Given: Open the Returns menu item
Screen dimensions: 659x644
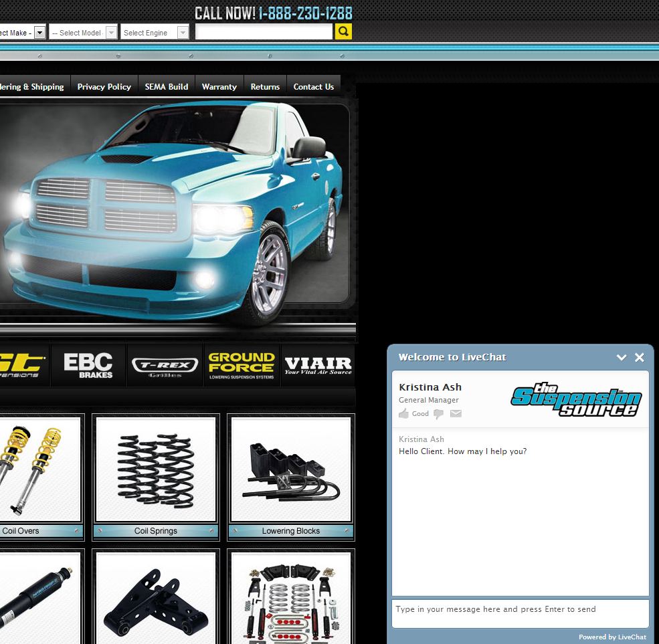Looking at the screenshot, I should click(x=265, y=86).
